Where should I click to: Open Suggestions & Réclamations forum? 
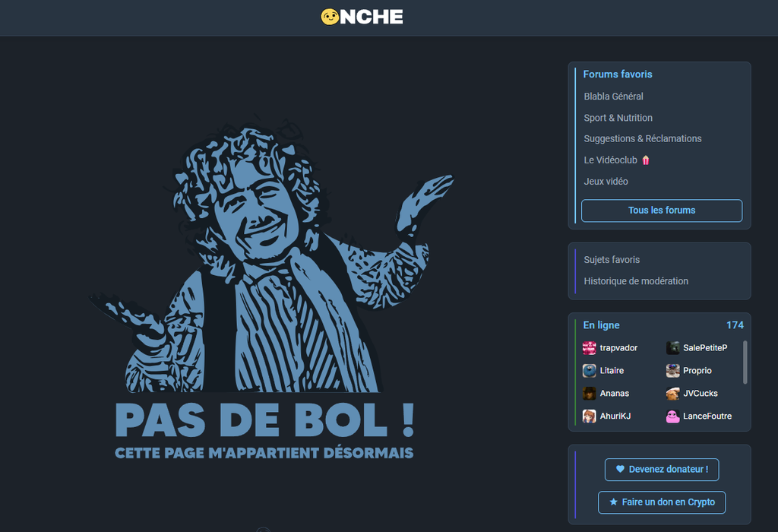(x=643, y=138)
